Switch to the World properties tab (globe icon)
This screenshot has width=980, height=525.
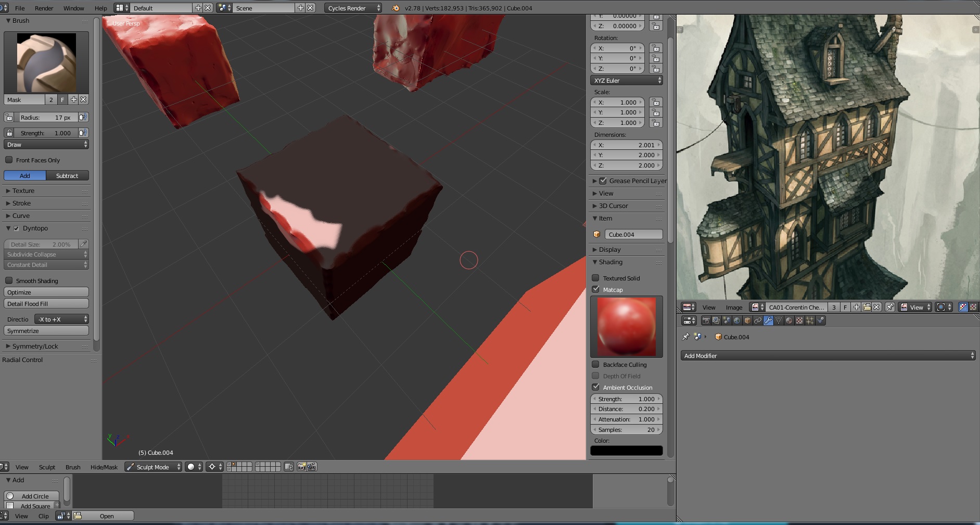[x=737, y=321]
